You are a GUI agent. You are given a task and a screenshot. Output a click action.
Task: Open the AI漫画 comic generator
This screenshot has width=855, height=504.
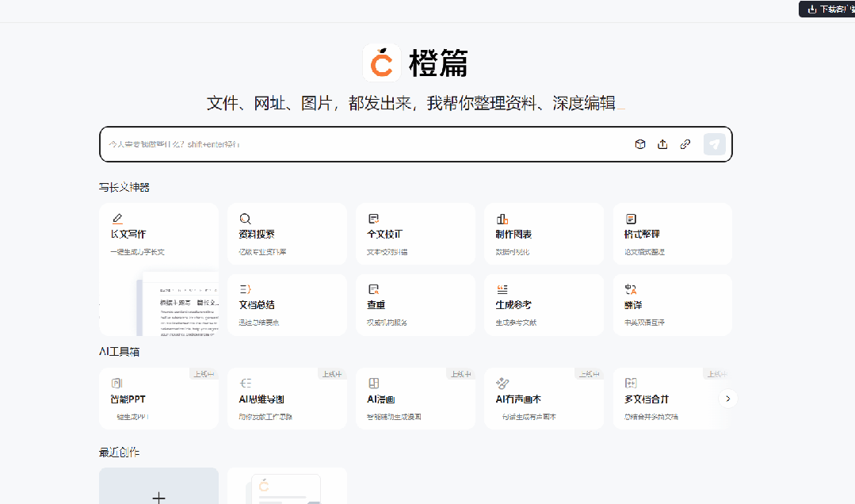click(x=415, y=399)
